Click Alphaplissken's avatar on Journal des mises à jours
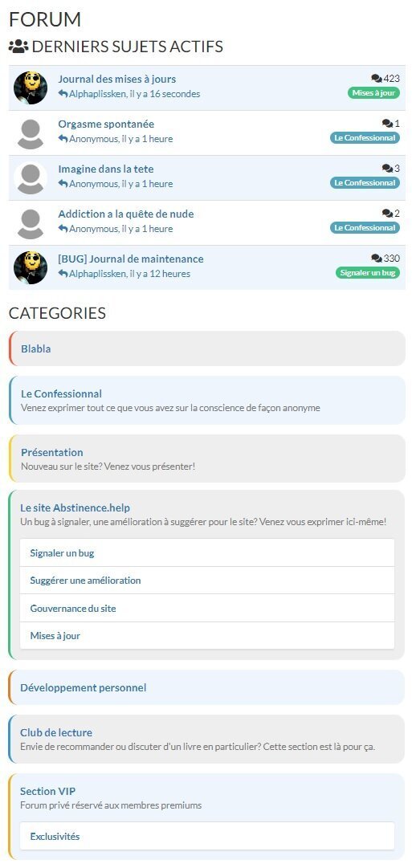412x868 pixels. tap(31, 88)
